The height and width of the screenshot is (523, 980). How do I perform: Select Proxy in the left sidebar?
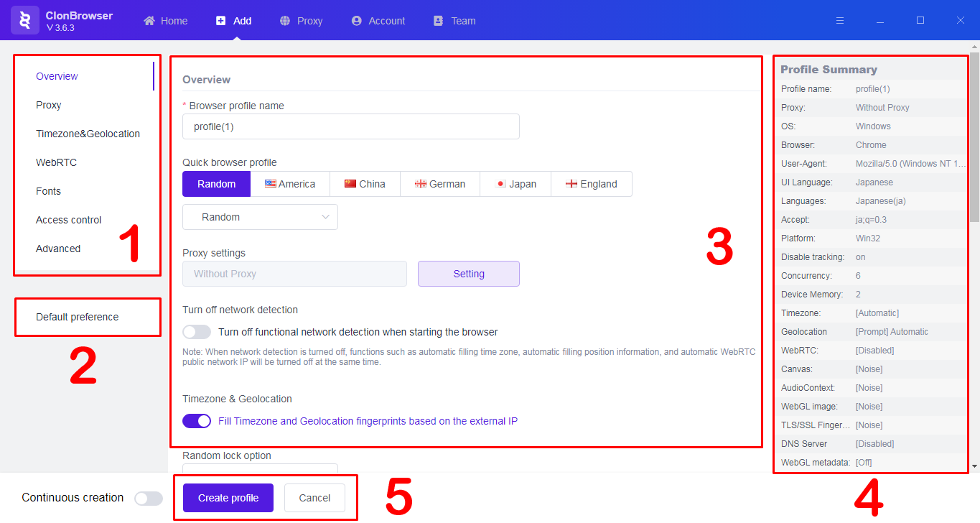pyautogui.click(x=49, y=105)
